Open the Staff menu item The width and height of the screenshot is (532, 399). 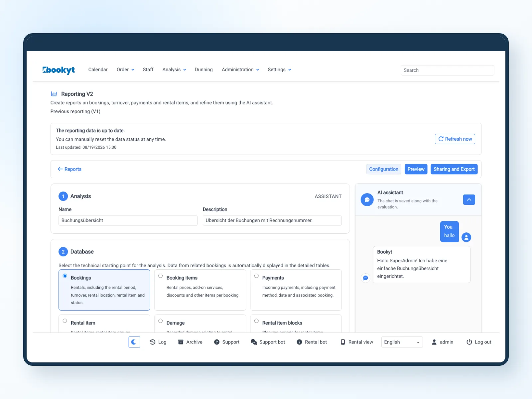[x=148, y=69]
